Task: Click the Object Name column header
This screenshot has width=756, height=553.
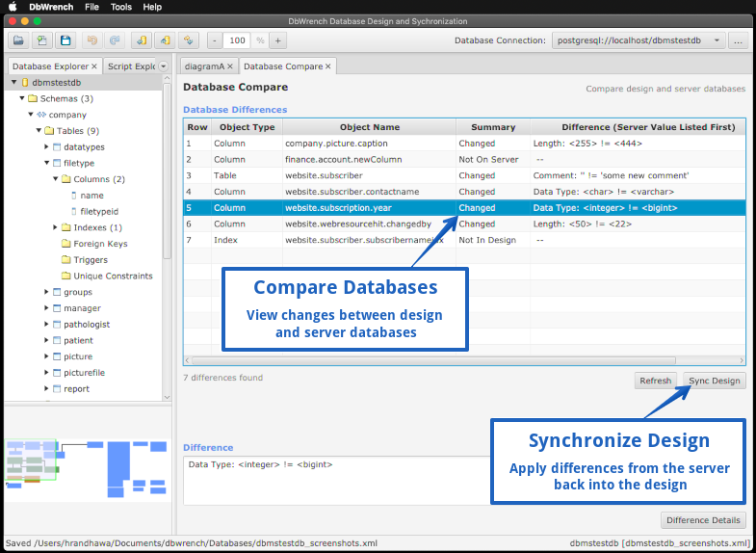Action: (369, 127)
